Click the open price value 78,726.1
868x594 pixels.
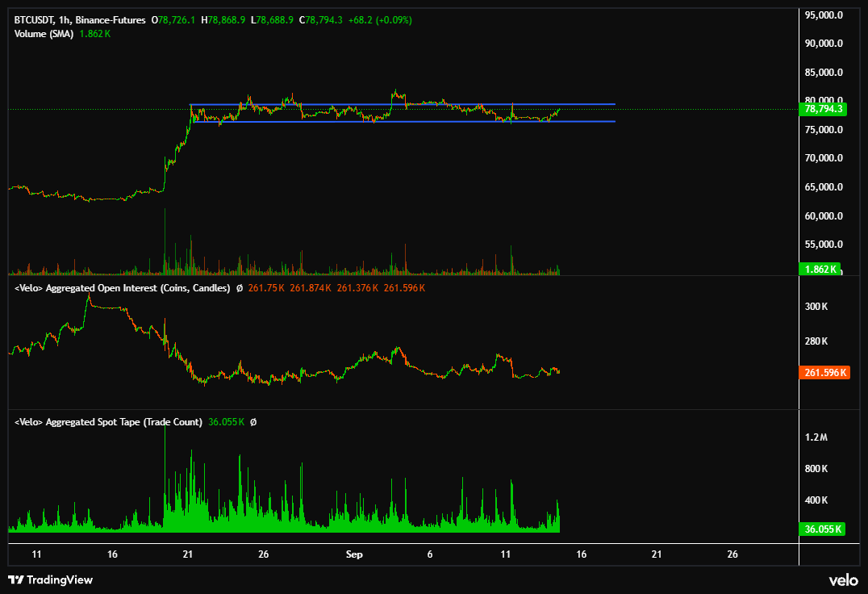177,20
